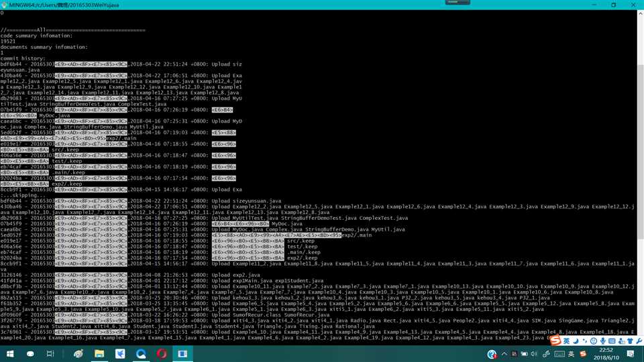644x362 pixels.
Task: Open the red Opera browser taskbar icon
Action: 162,353
